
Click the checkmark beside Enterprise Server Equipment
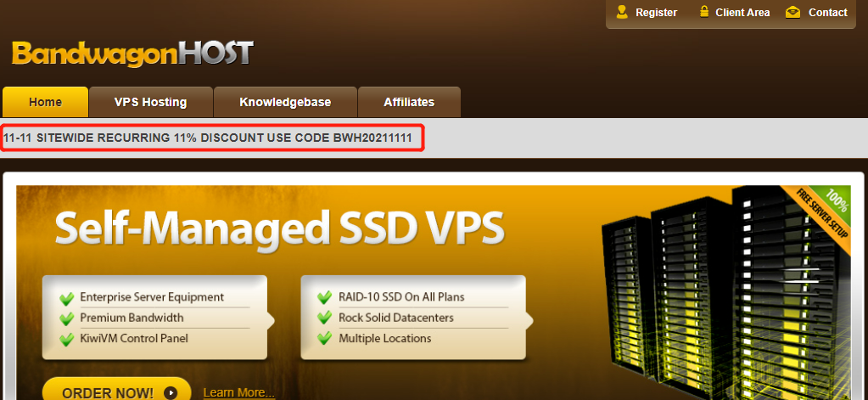coord(66,298)
